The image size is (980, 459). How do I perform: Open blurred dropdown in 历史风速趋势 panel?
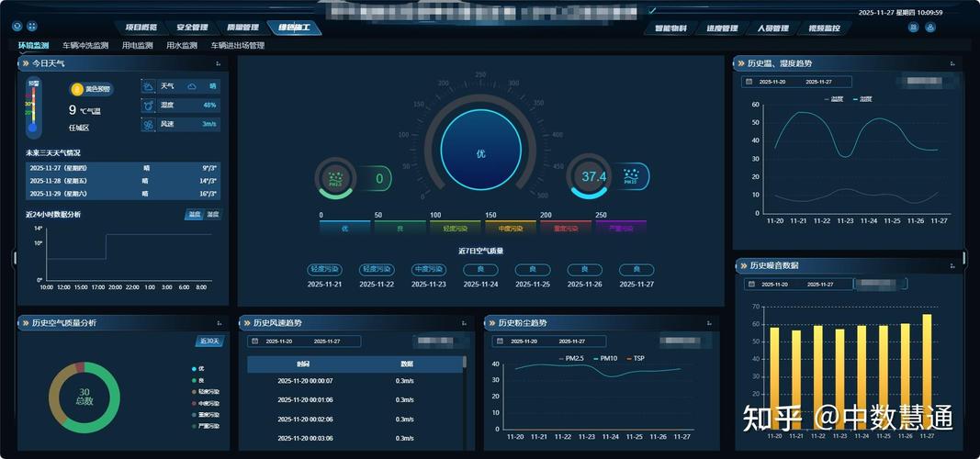coord(441,341)
